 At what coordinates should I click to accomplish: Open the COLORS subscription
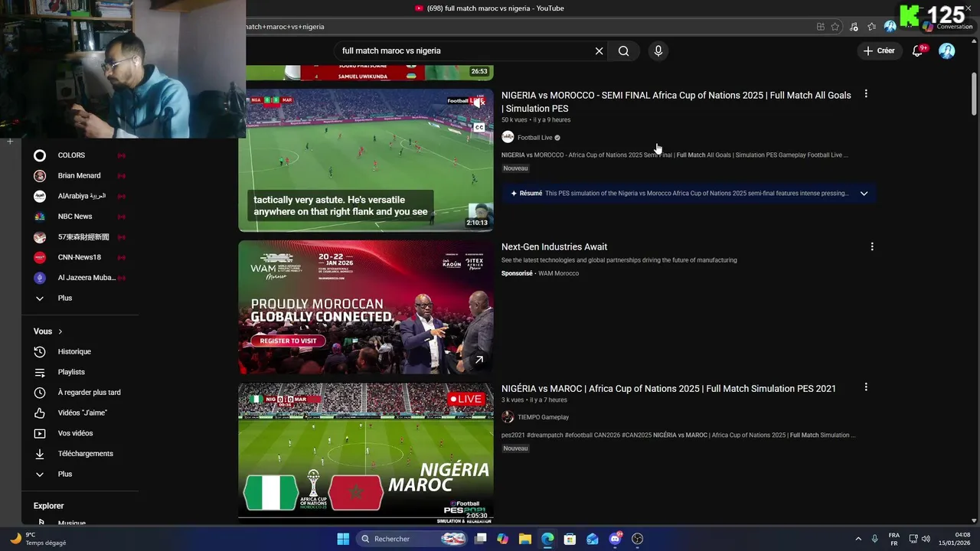(x=80, y=155)
